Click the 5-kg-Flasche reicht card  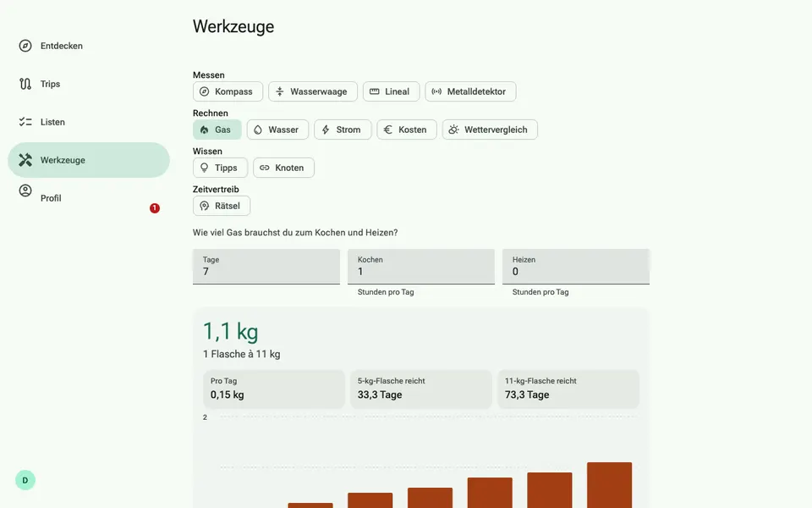(x=421, y=389)
